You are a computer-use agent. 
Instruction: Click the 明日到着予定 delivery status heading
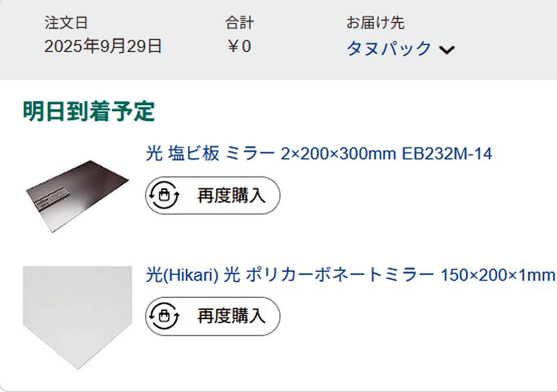click(88, 111)
